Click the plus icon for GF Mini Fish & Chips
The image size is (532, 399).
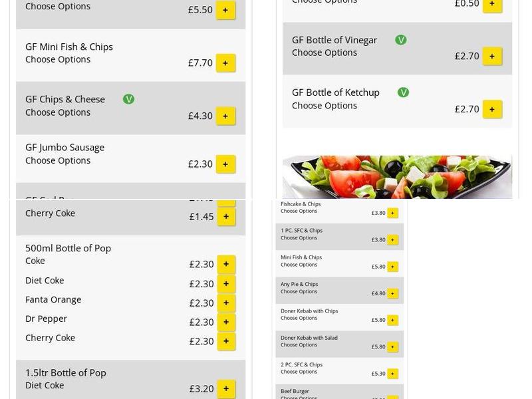coord(225,63)
